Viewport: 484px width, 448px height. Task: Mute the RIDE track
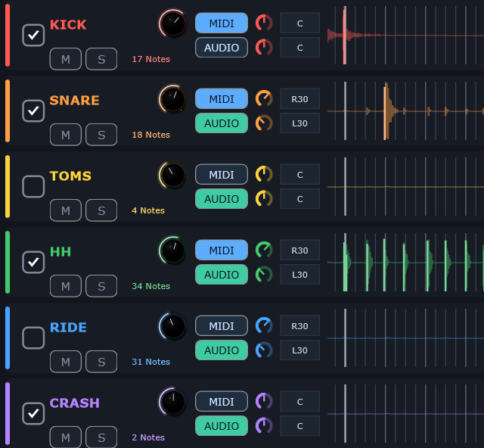click(x=66, y=362)
